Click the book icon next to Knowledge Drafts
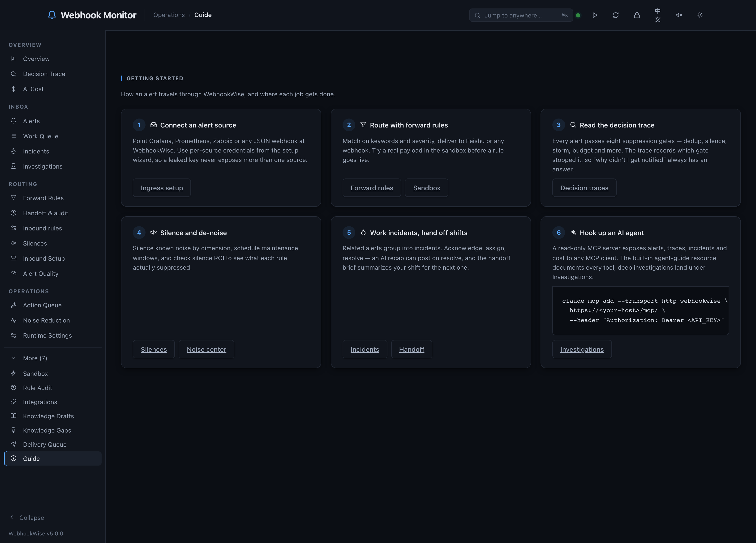Screen dimensions: 756x543 [13, 416]
